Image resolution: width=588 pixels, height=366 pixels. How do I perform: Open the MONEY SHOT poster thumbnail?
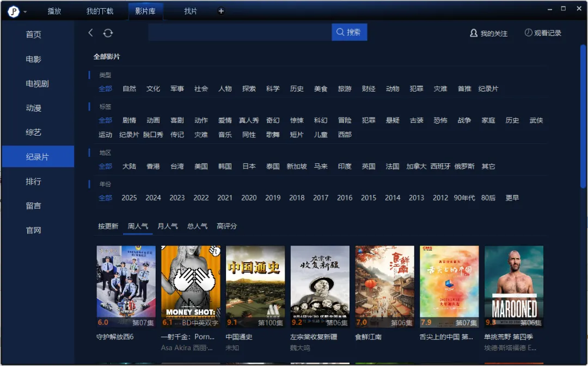click(191, 286)
